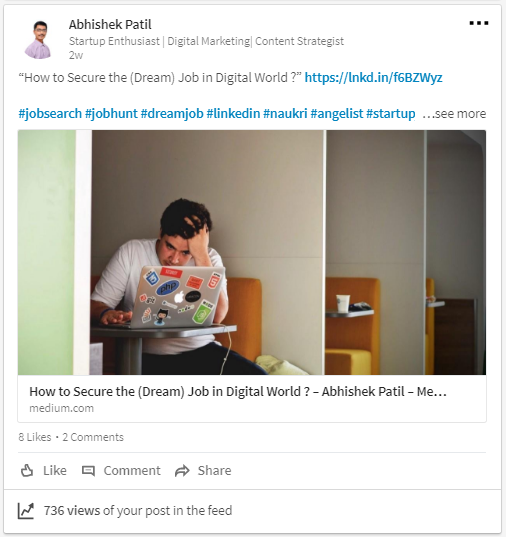Click the #naukri hashtag
This screenshot has width=506, height=537.
point(285,113)
